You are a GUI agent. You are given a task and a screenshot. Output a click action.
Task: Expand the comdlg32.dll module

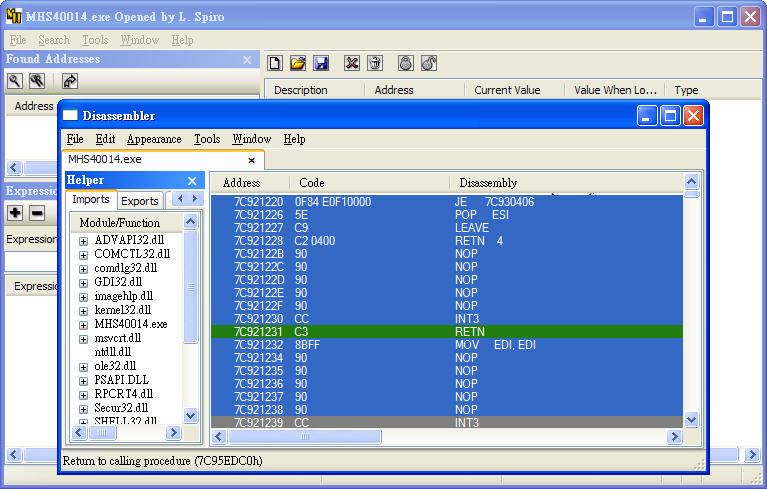pos(83,269)
